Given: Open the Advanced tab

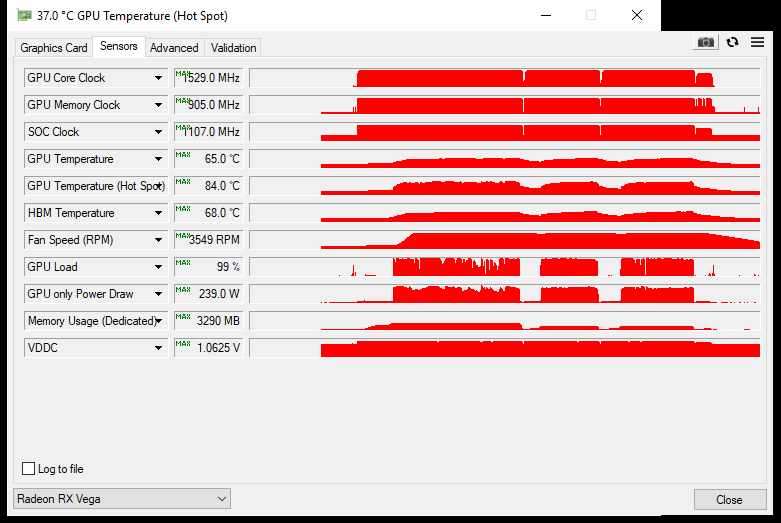Looking at the screenshot, I should tap(174, 48).
